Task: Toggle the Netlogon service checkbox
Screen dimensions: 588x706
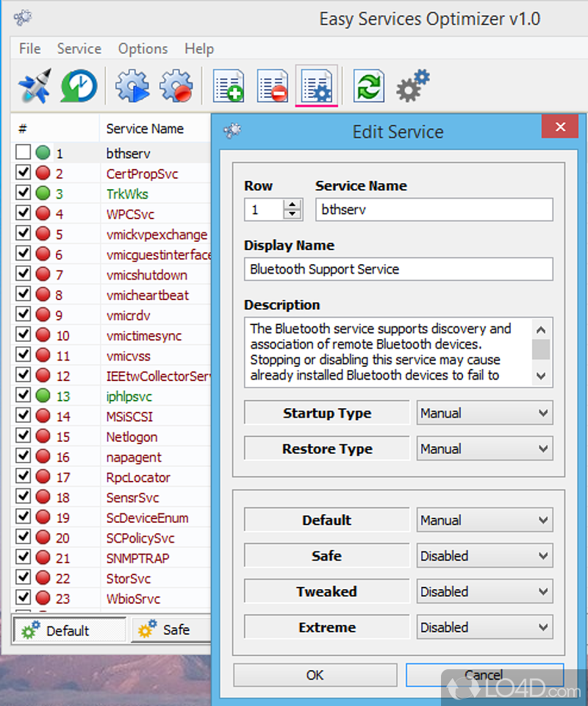Action: coord(24,437)
